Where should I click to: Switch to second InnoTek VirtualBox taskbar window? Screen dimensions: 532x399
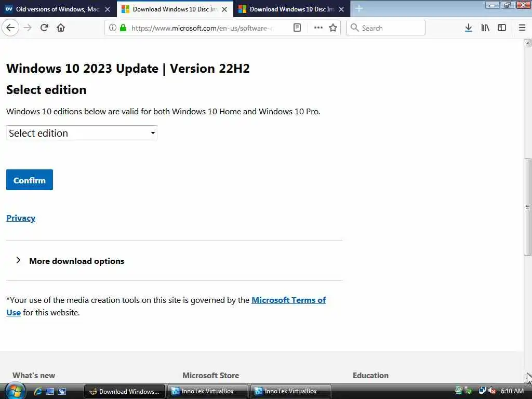[290, 391]
